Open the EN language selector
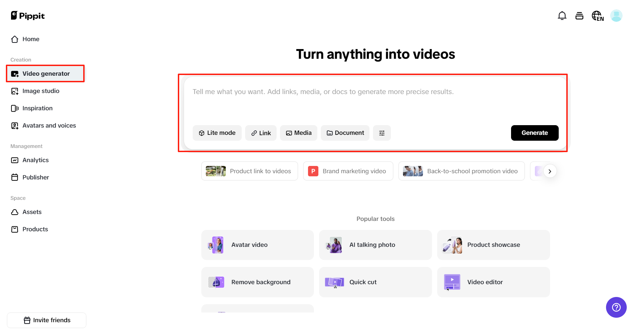The width and height of the screenshot is (644, 335). coord(598,16)
